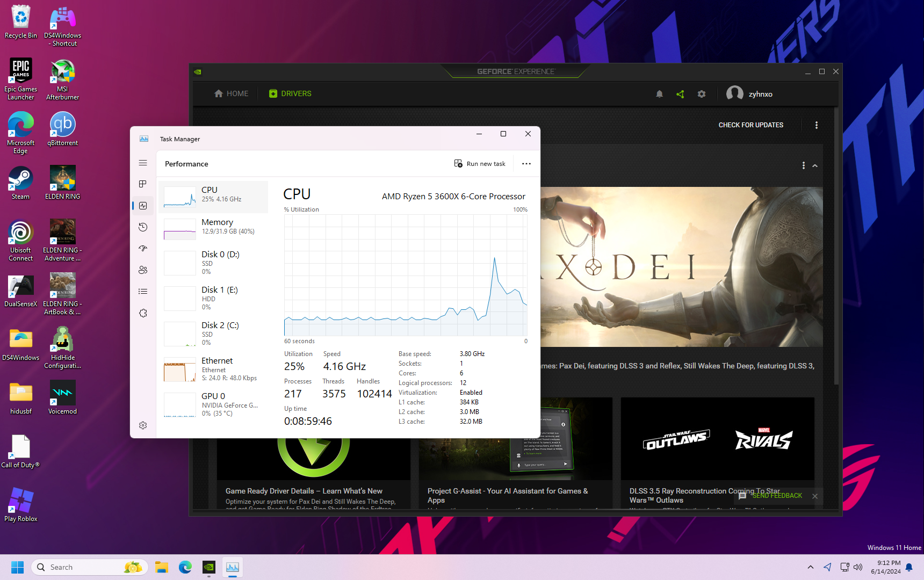The image size is (924, 580).
Task: Select hidusbf folder on desktop
Action: pos(21,397)
